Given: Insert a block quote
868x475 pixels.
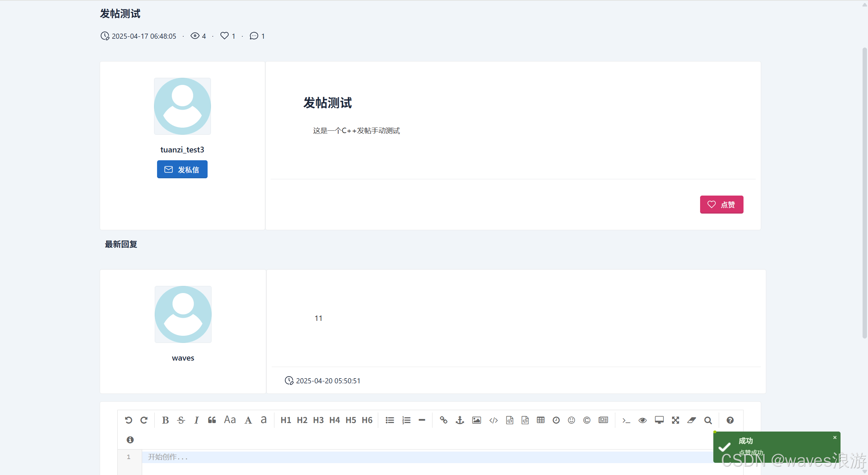Looking at the screenshot, I should [x=212, y=420].
